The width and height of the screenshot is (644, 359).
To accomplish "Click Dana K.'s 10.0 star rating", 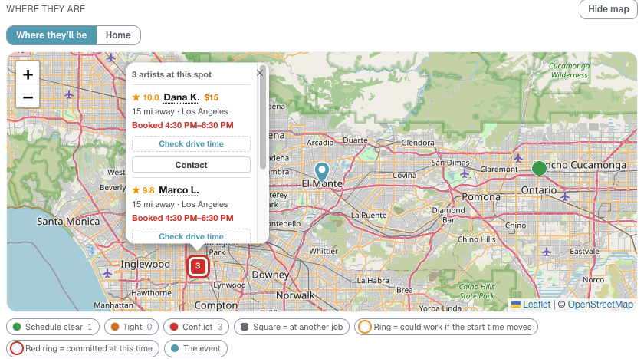I will click(x=146, y=97).
